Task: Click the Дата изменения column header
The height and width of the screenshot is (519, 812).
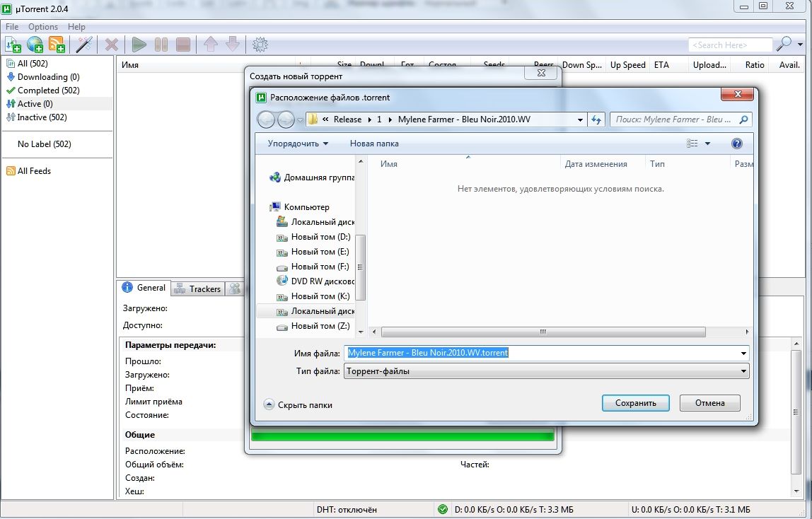Action: 603,164
